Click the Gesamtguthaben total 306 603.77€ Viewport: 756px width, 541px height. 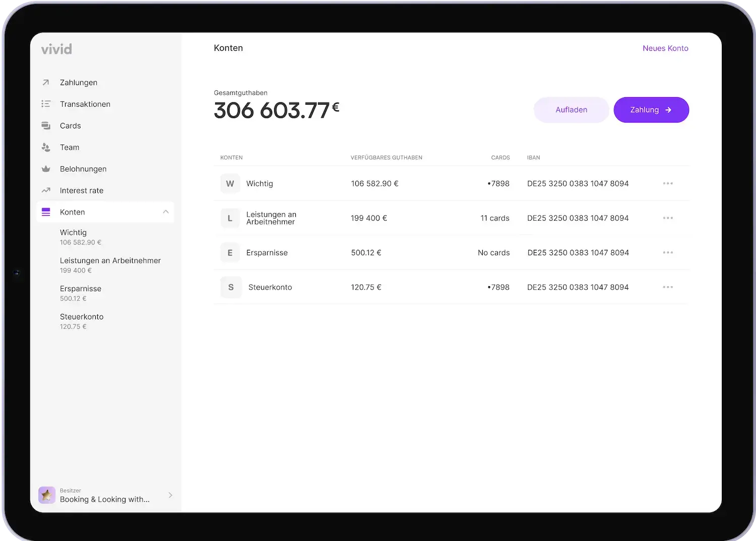[277, 110]
